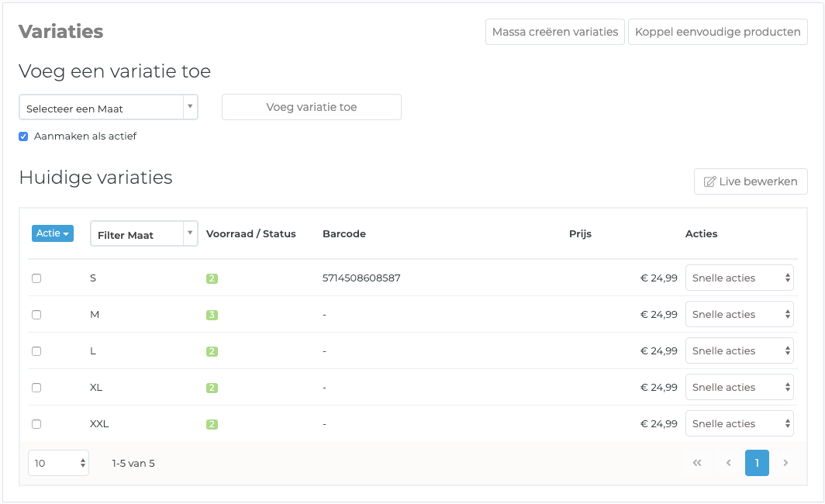Image resolution: width=825 pixels, height=504 pixels.
Task: Click the Acties column header
Action: tap(702, 233)
